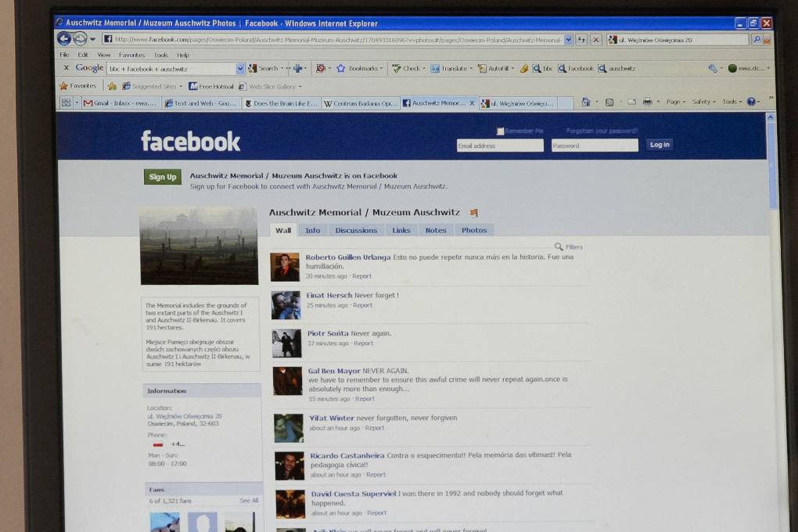Click the Quick Tabs grid icon
Image resolution: width=798 pixels, height=532 pixels.
[x=66, y=102]
